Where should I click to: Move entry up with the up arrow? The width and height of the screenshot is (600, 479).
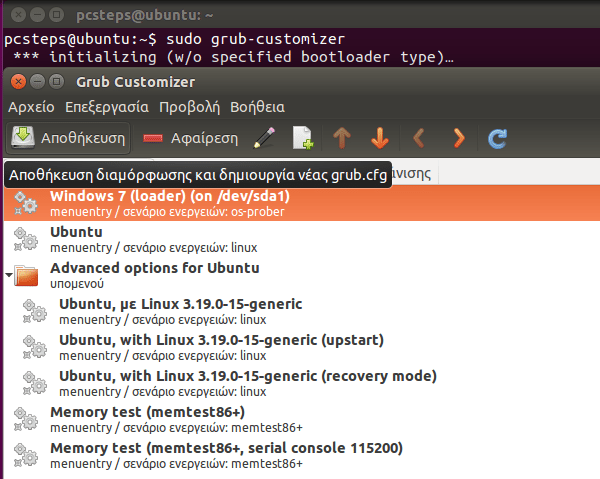point(342,137)
